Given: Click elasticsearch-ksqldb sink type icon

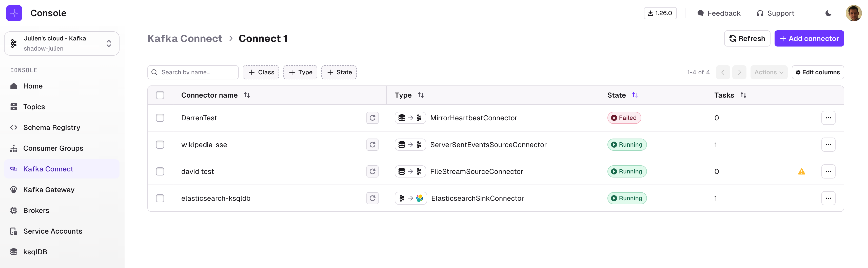Looking at the screenshot, I should [411, 198].
